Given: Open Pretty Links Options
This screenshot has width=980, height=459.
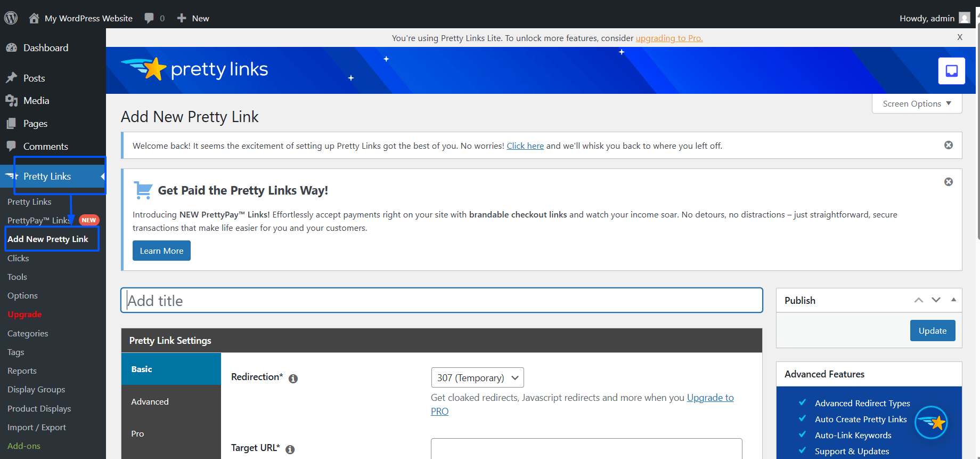Looking at the screenshot, I should click(x=22, y=295).
